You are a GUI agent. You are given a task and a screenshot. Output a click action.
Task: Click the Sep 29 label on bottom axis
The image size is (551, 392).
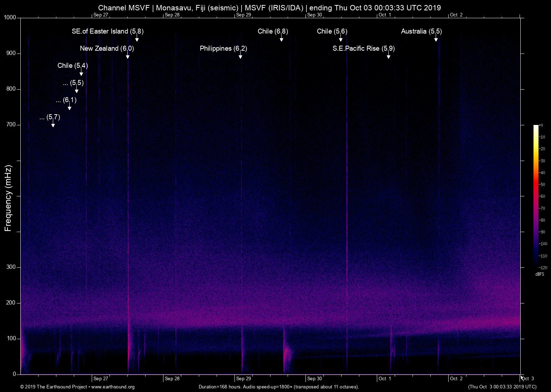[x=243, y=379]
